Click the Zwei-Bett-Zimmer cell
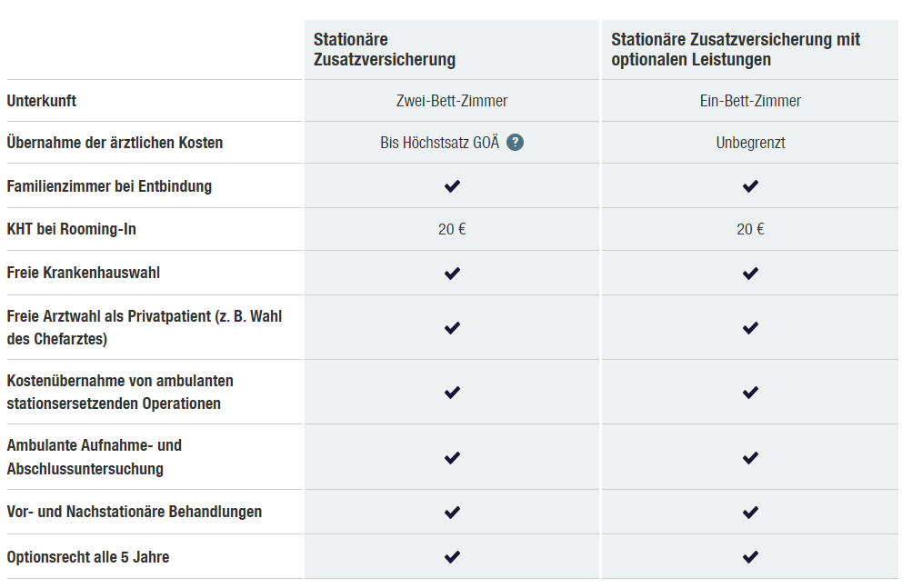 coord(452,101)
